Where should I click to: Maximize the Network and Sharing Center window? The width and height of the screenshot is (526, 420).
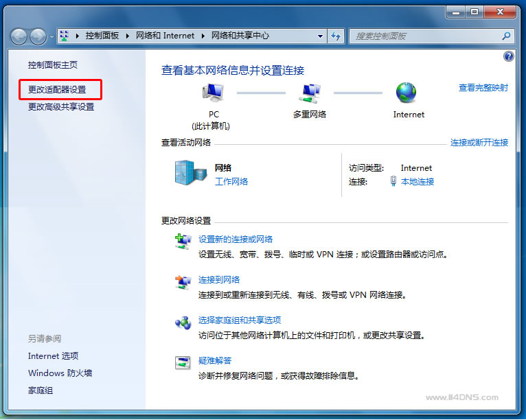click(474, 12)
